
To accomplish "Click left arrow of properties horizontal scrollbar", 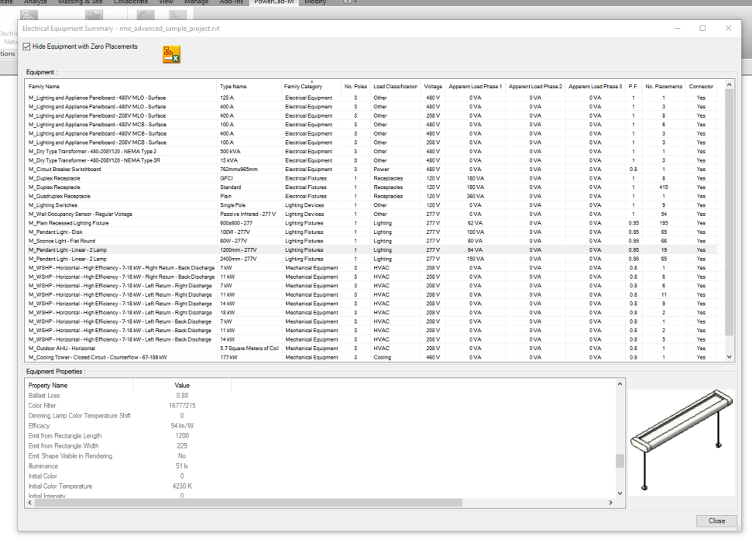I will click(x=29, y=503).
